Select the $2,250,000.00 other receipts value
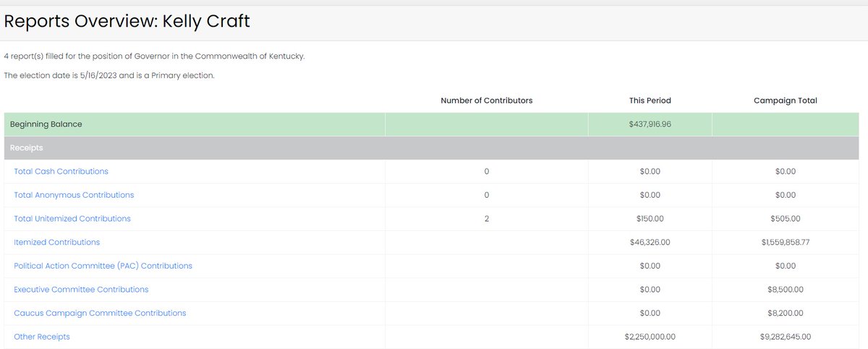Screen dimensions: 868x349 coord(650,337)
